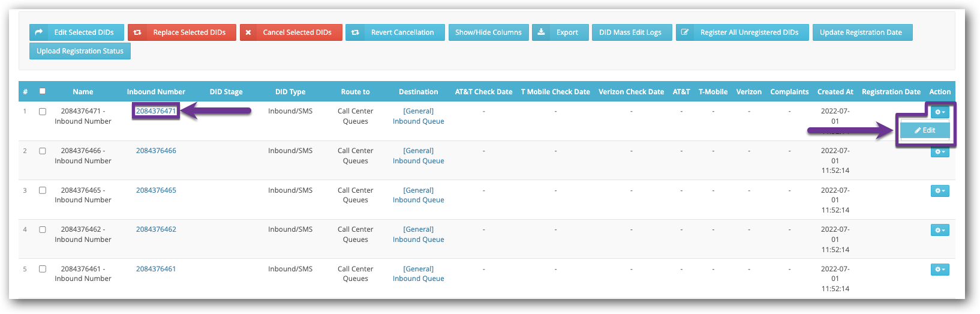Click the Inbound Number column header

(156, 92)
